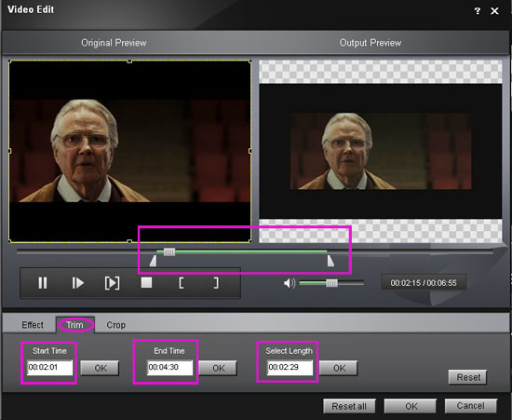Pause video playback

click(x=43, y=283)
